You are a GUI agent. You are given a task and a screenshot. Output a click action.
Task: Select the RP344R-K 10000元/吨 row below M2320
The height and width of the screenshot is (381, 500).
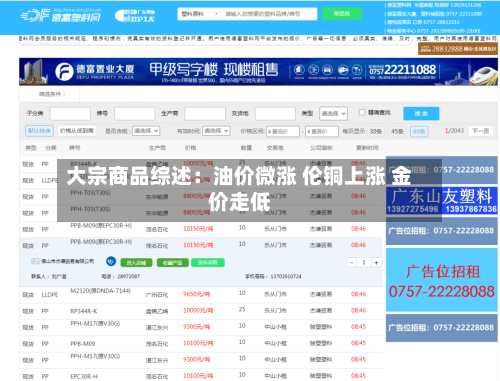point(201,311)
